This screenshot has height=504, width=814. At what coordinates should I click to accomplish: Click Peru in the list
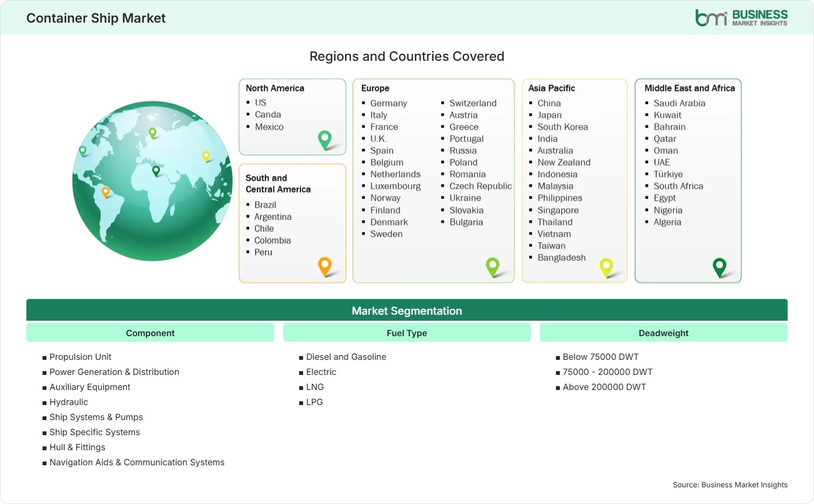click(263, 252)
